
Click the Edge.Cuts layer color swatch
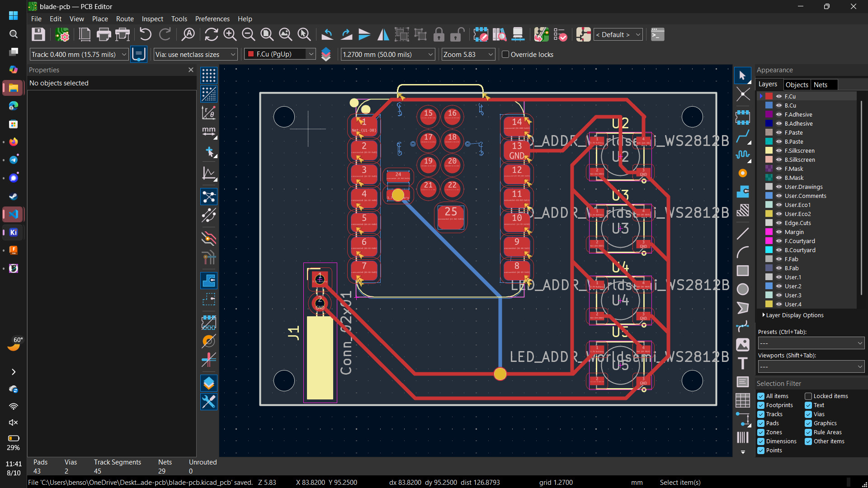tap(769, 223)
